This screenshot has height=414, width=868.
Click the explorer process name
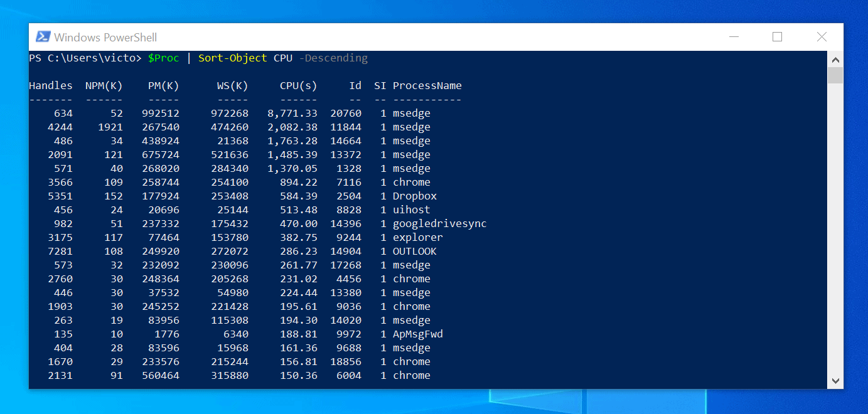click(418, 238)
